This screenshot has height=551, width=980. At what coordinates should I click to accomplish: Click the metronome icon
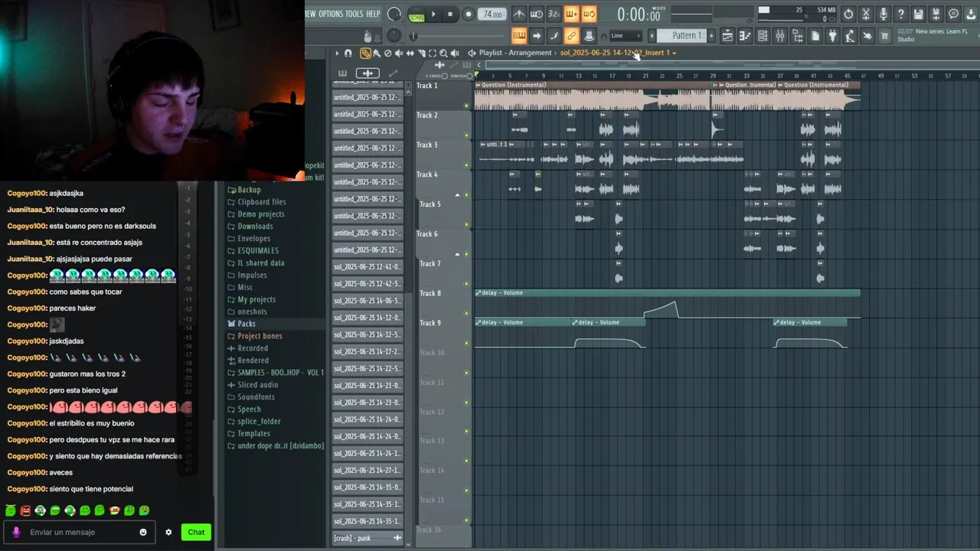tap(519, 14)
